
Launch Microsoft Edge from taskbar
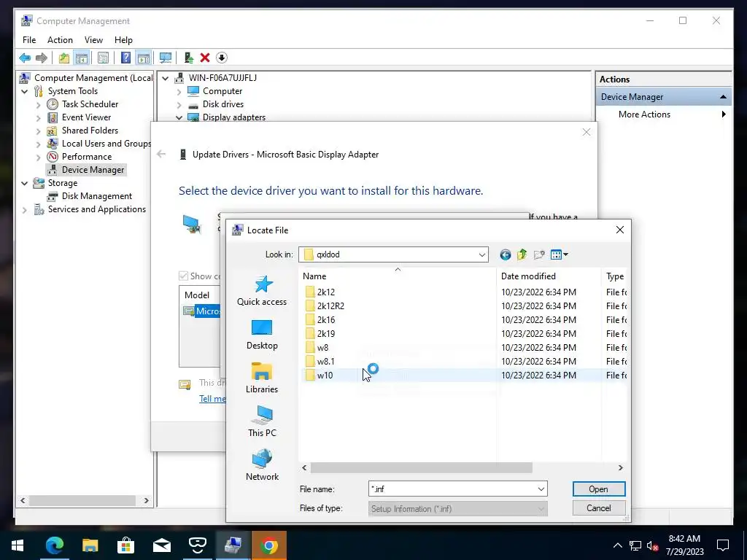tap(54, 545)
